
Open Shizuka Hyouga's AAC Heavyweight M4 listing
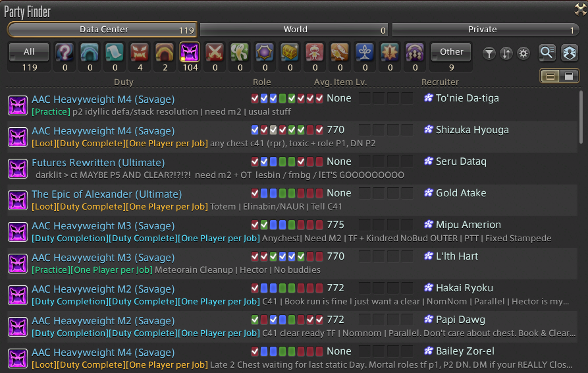[292, 137]
